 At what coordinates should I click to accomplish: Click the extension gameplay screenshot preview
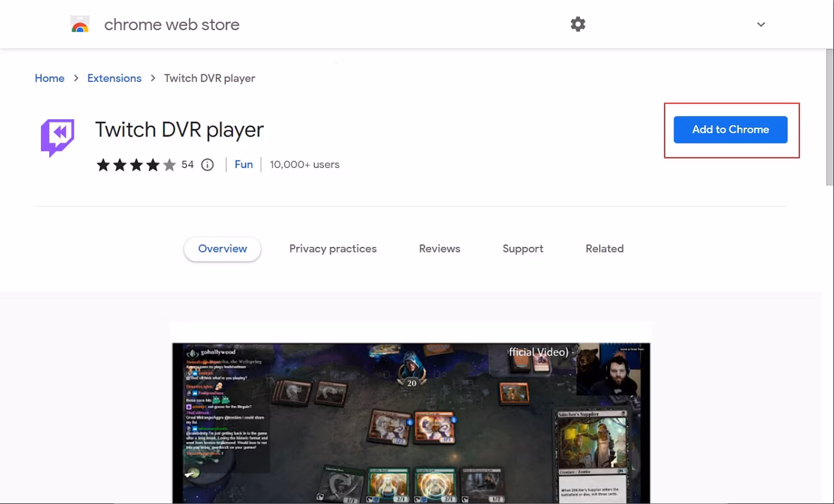pos(411,423)
